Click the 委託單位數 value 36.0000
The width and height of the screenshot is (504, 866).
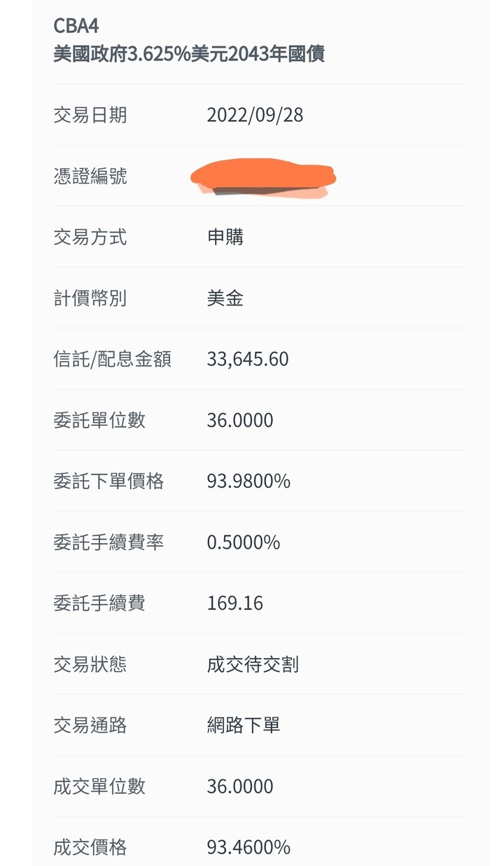[x=240, y=420]
